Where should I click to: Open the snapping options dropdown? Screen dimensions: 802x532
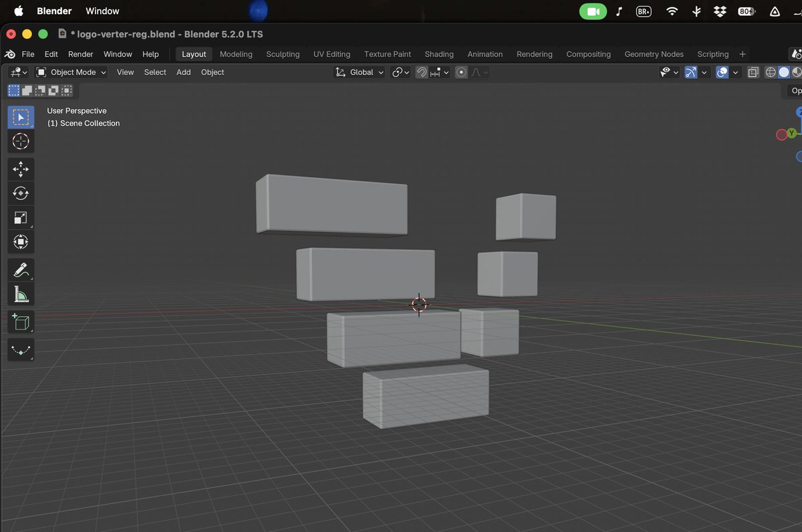point(439,72)
